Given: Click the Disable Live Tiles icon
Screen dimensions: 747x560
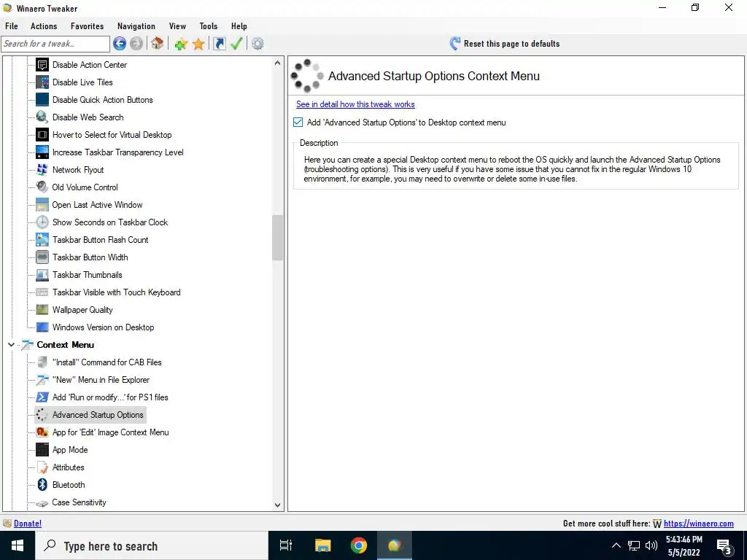Looking at the screenshot, I should [42, 82].
